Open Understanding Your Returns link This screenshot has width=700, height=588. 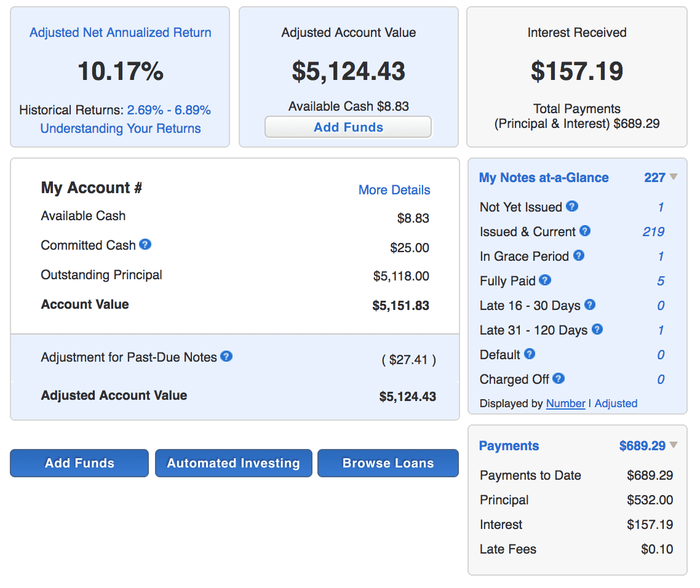tap(121, 129)
